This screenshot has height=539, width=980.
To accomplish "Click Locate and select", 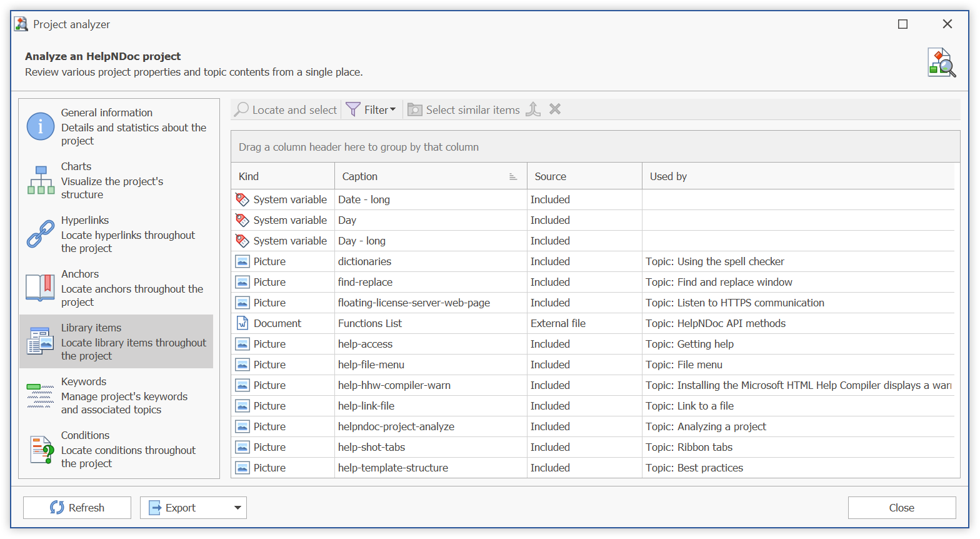I will click(x=286, y=109).
